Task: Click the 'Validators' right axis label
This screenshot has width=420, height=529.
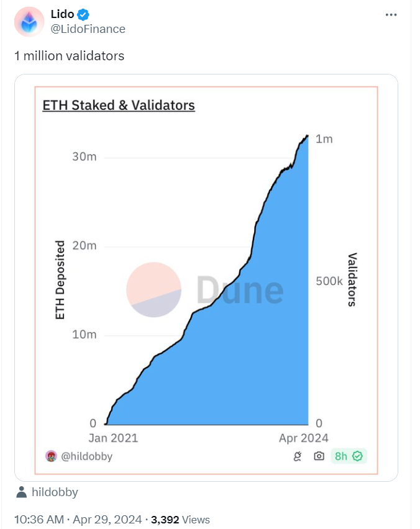Action: 352,279
